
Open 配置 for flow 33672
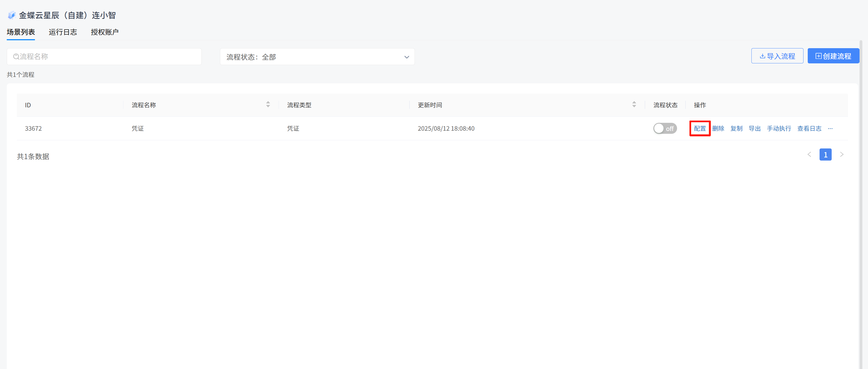(x=700, y=128)
